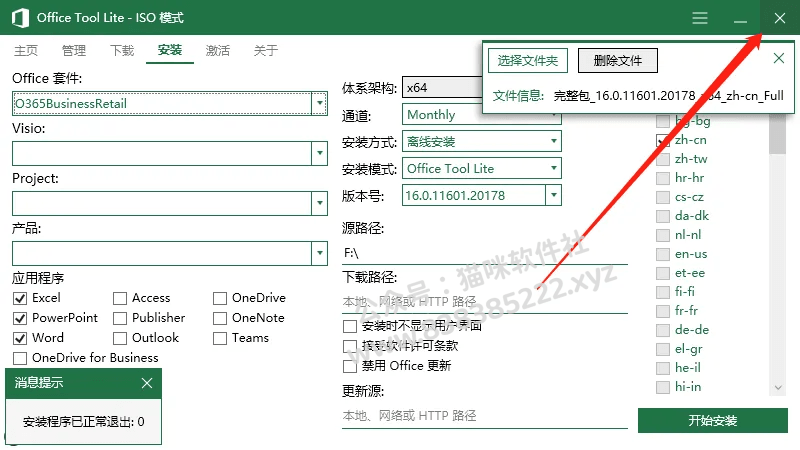This screenshot has width=800, height=450.
Task: Enable OneDrive for Business checkbox
Action: click(20, 358)
